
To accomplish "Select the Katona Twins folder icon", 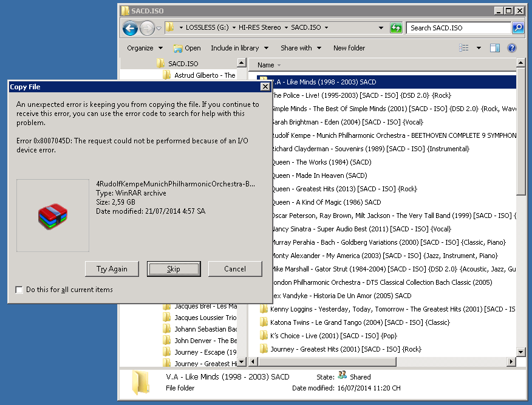I will [264, 322].
